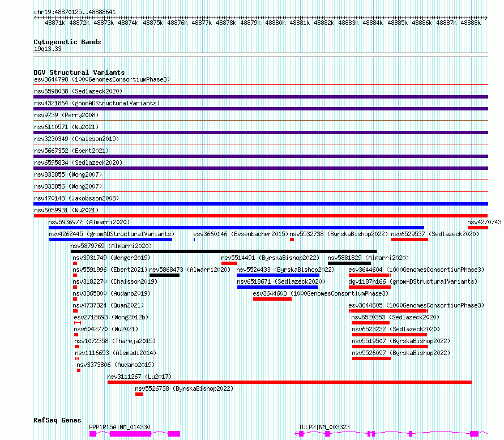Click blue nsv5524433 ByrskaBishop2022 bar

coord(278,275)
